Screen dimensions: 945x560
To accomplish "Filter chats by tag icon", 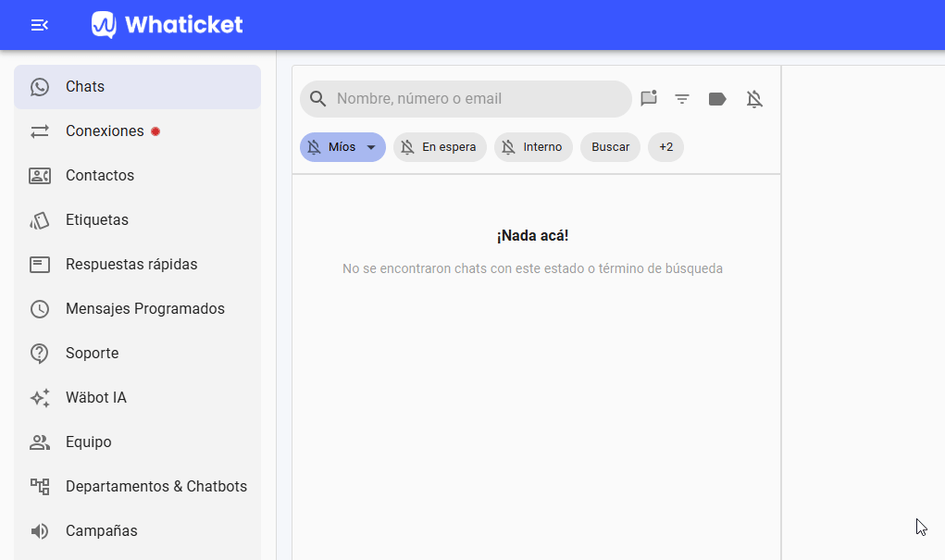I will point(717,99).
